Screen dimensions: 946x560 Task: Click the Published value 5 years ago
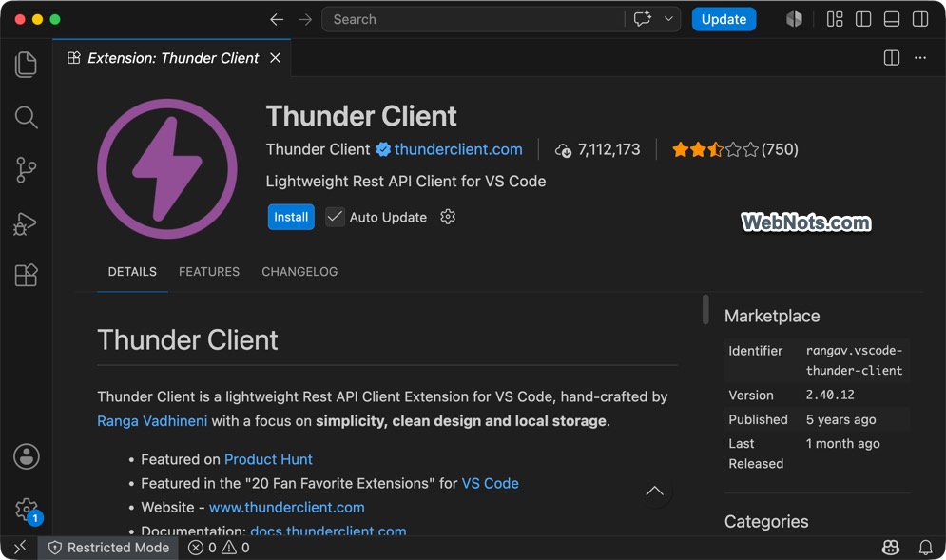(841, 419)
